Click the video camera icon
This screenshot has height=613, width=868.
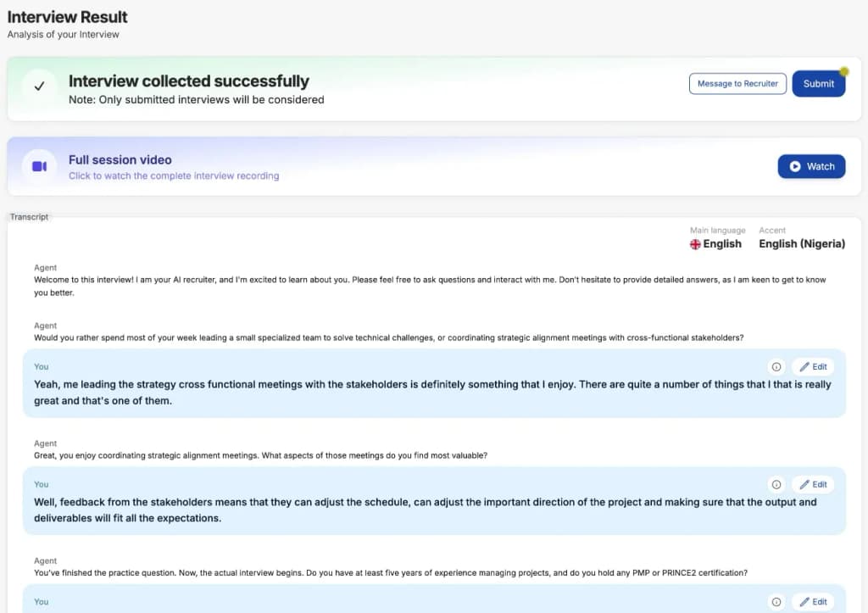point(39,166)
